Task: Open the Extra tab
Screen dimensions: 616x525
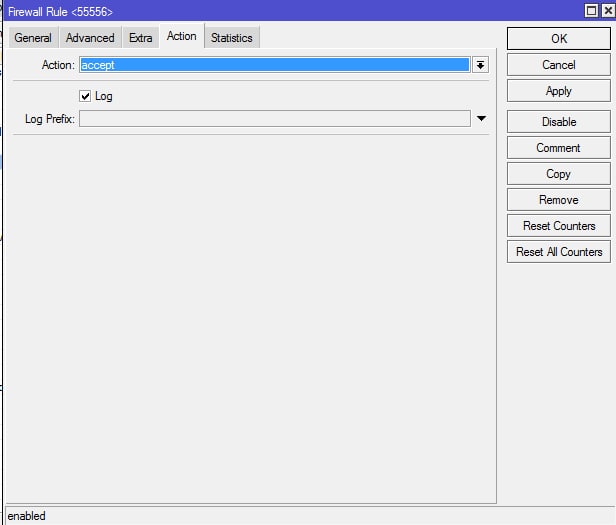Action: pos(141,38)
